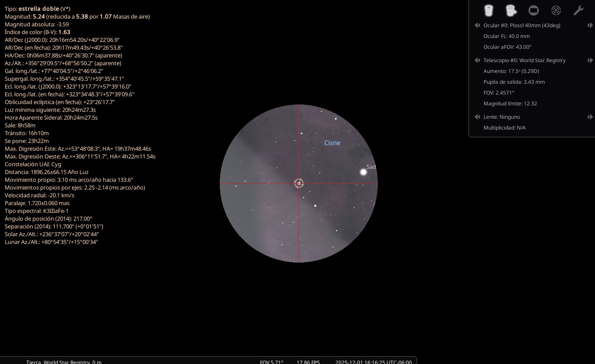Viewport: 595px width, 364px height.
Task: Toggle the ocular eyepiece view icon
Action: tap(488, 10)
